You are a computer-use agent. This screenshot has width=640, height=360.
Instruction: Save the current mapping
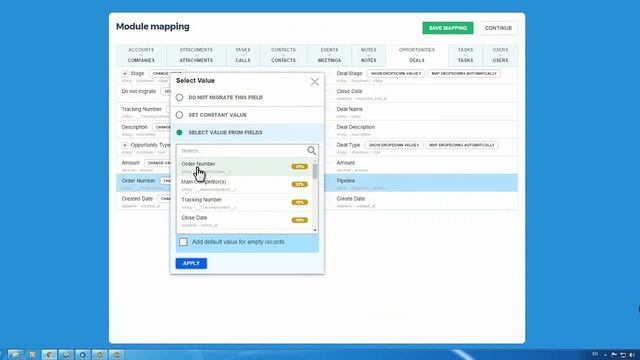click(x=448, y=28)
